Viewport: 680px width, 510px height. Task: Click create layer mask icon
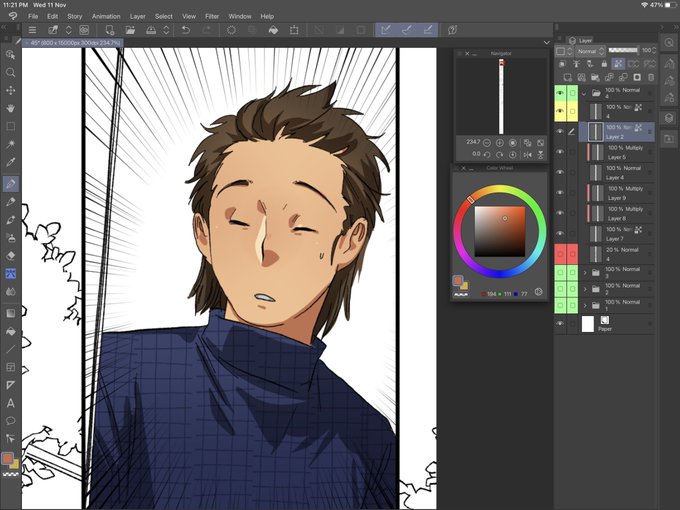coord(637,77)
